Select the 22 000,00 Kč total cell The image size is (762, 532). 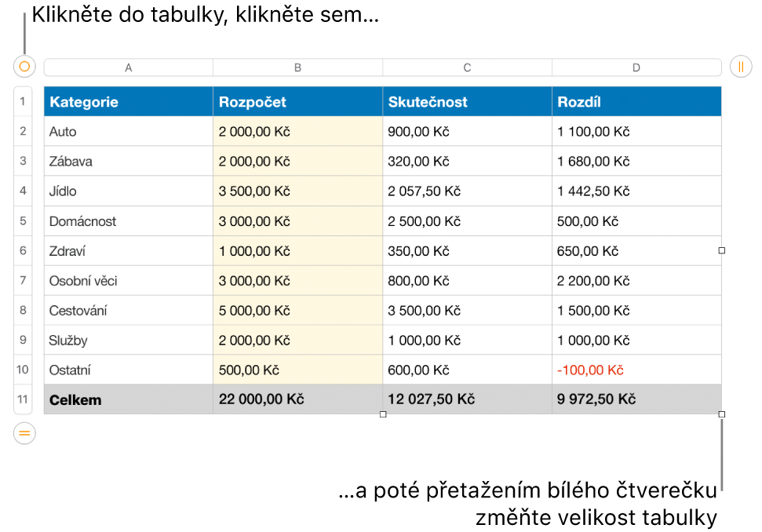[298, 399]
